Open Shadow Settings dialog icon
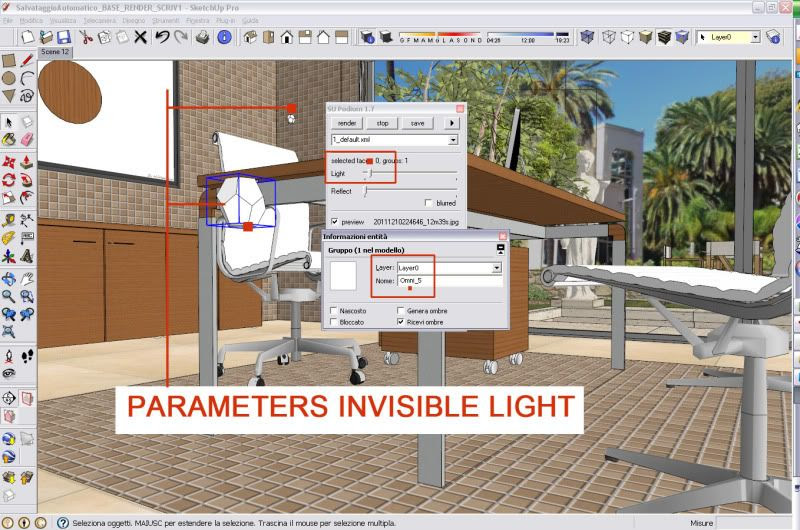This screenshot has width=800, height=530. coord(367,37)
